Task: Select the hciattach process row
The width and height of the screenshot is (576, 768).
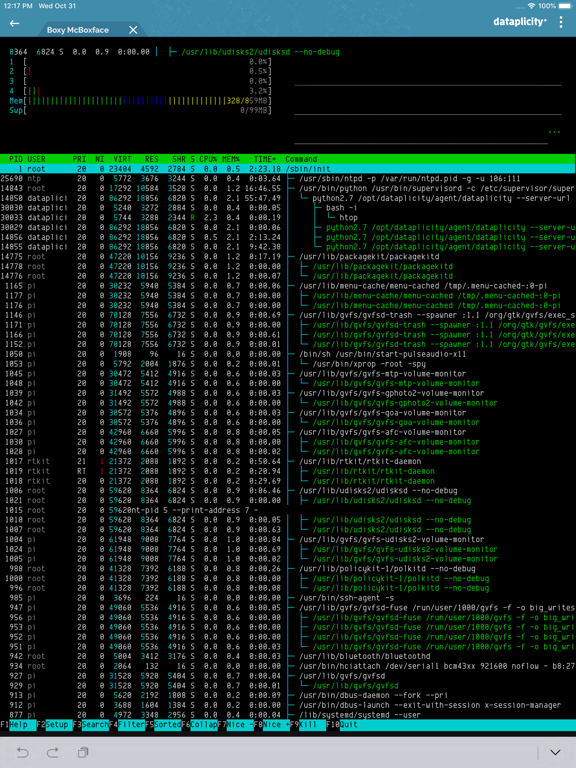Action: click(288, 666)
